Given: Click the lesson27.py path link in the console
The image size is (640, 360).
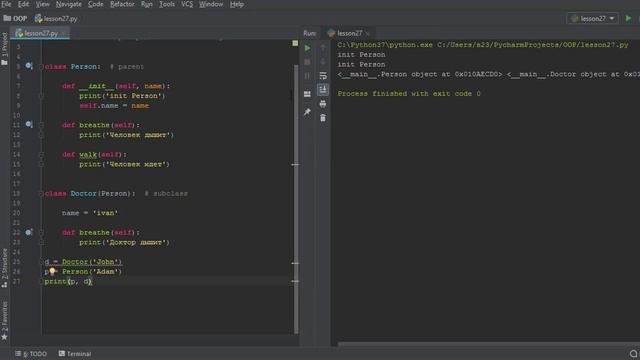Looking at the screenshot, I should point(533,44).
